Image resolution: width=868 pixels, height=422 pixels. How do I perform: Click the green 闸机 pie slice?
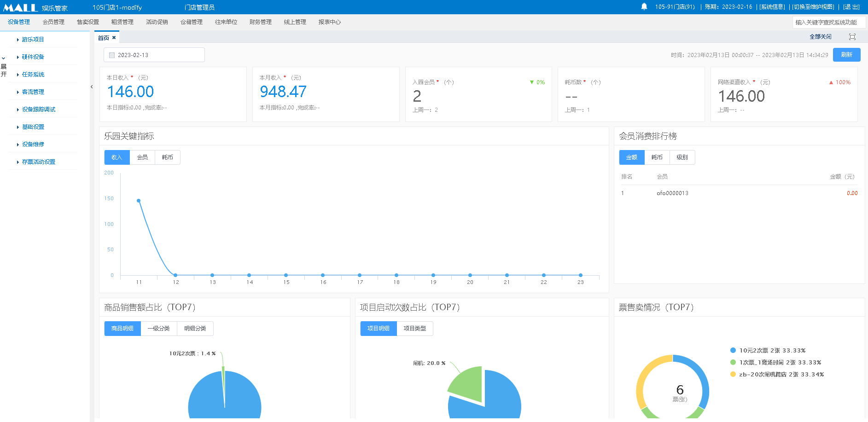click(x=469, y=385)
